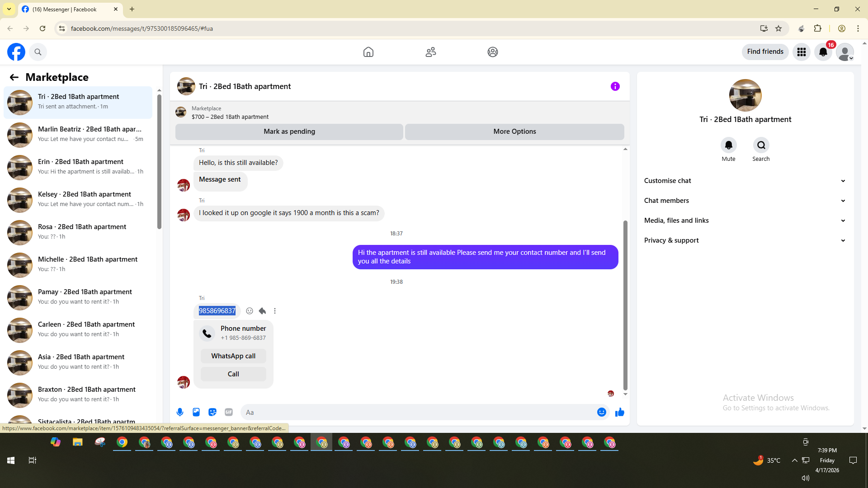
Task: Open emoji picker in message box
Action: [601, 412]
